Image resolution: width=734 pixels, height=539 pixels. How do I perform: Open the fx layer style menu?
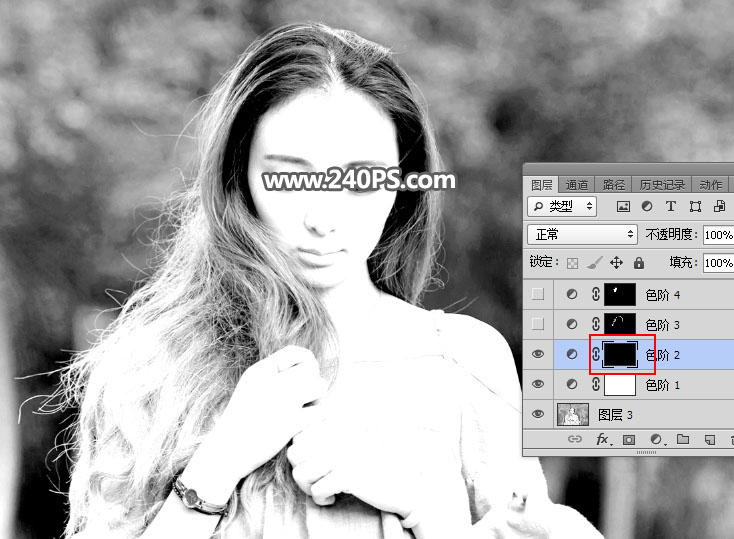point(604,439)
